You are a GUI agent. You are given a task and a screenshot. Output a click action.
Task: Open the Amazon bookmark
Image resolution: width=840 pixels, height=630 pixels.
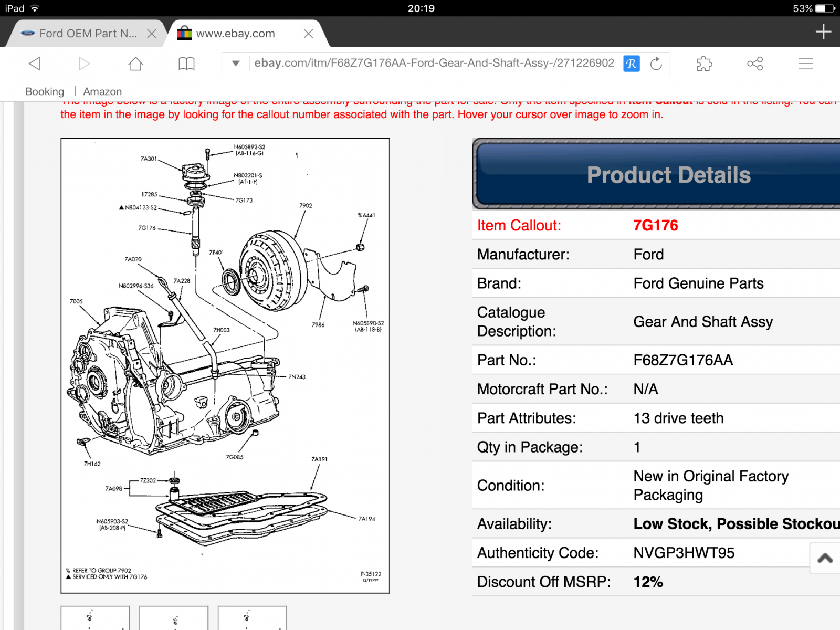click(102, 91)
